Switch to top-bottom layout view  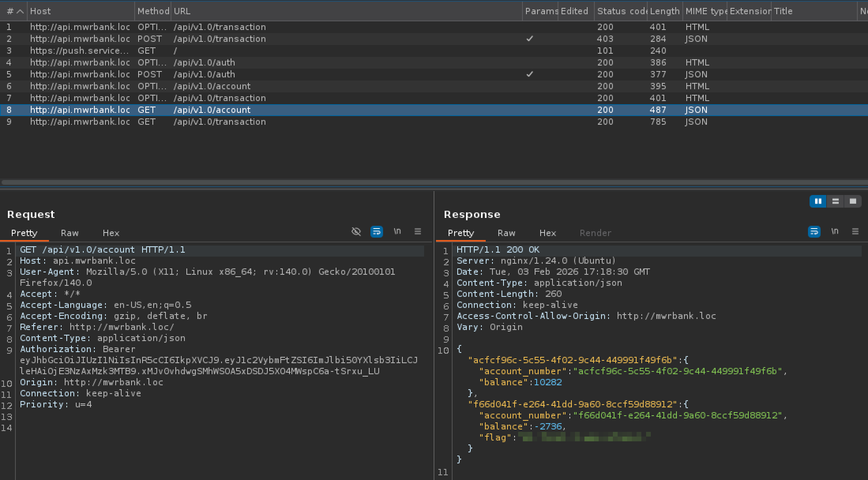click(835, 201)
